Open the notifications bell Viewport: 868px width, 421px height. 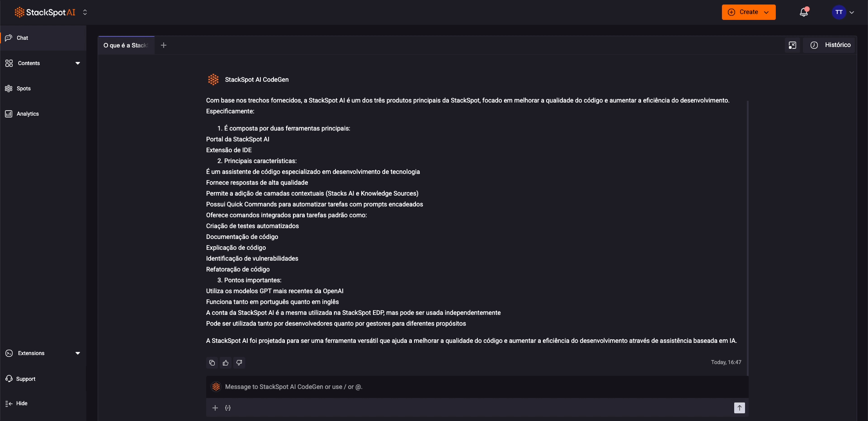click(x=803, y=12)
